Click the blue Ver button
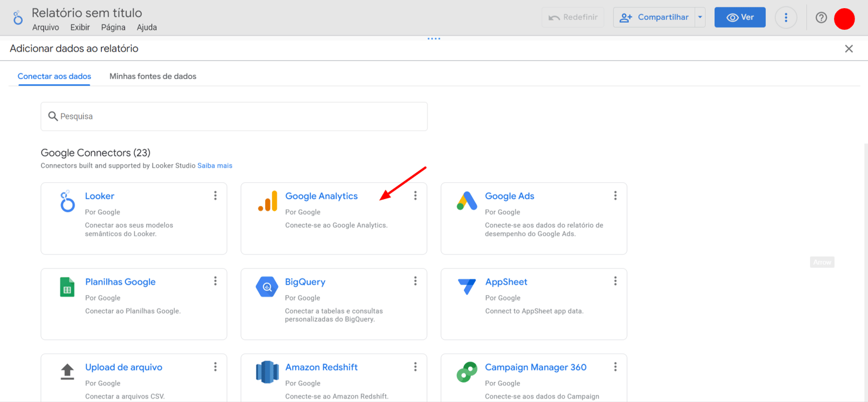868x402 pixels. click(740, 18)
